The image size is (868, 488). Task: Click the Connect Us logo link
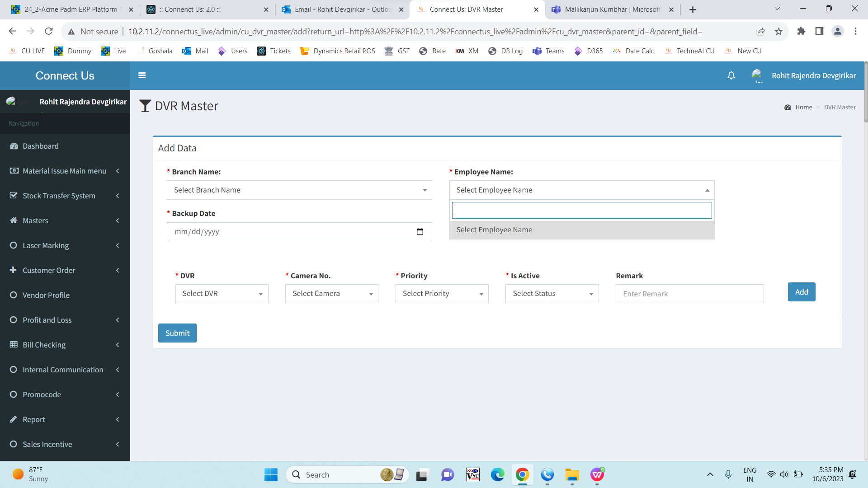click(x=65, y=75)
